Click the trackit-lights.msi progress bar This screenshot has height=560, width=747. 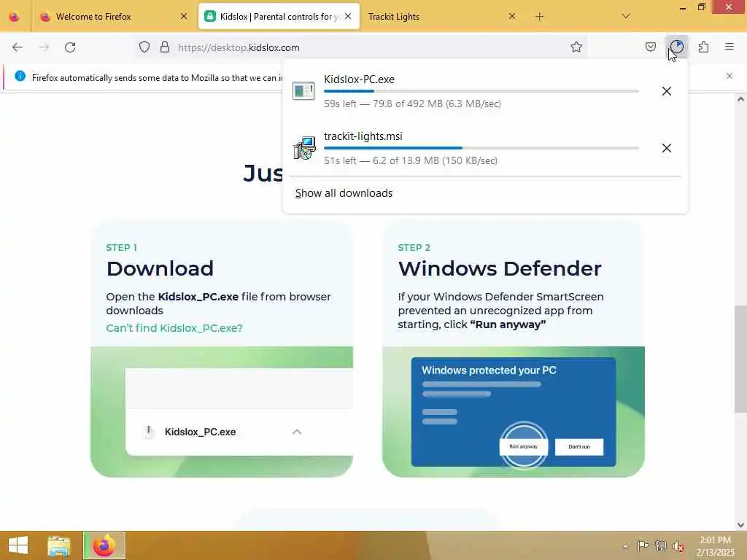481,148
